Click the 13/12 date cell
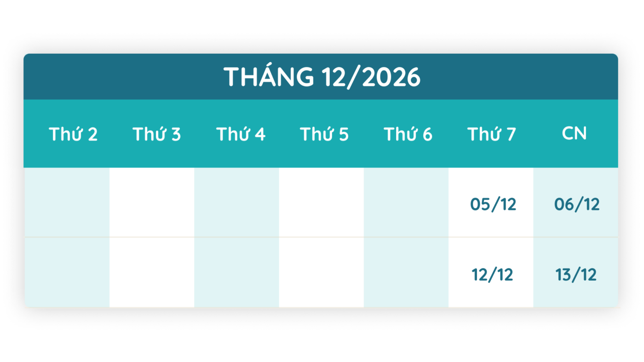The width and height of the screenshot is (644, 362). tap(576, 275)
